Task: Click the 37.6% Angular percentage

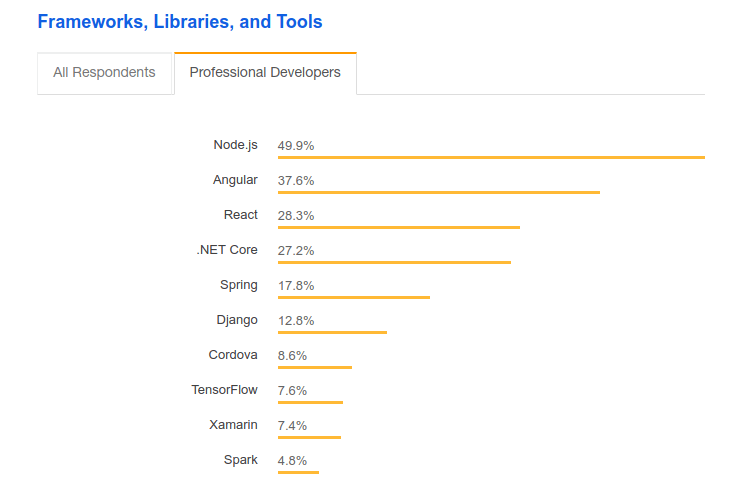Action: coord(296,180)
